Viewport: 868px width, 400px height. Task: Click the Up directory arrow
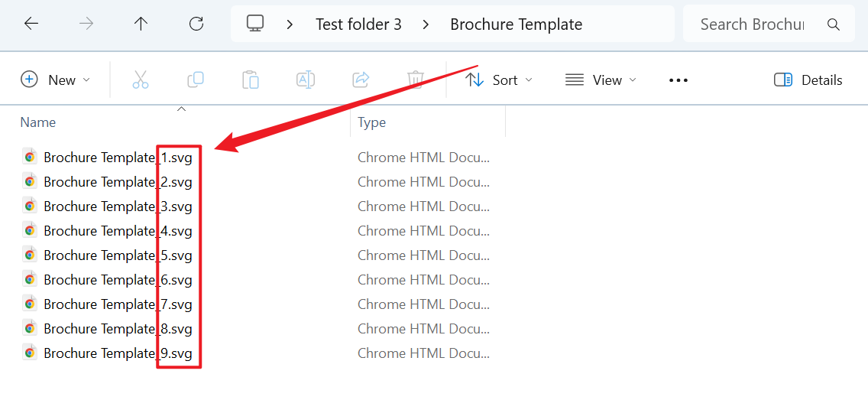coord(141,24)
